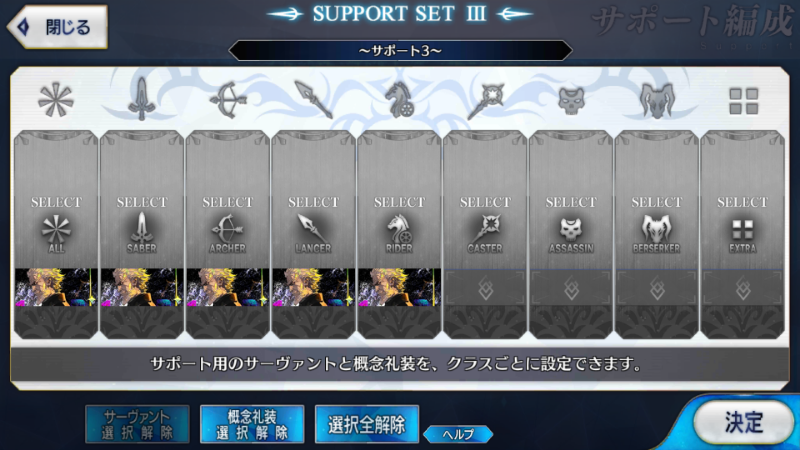Select the RIDER servant slot

(399, 200)
